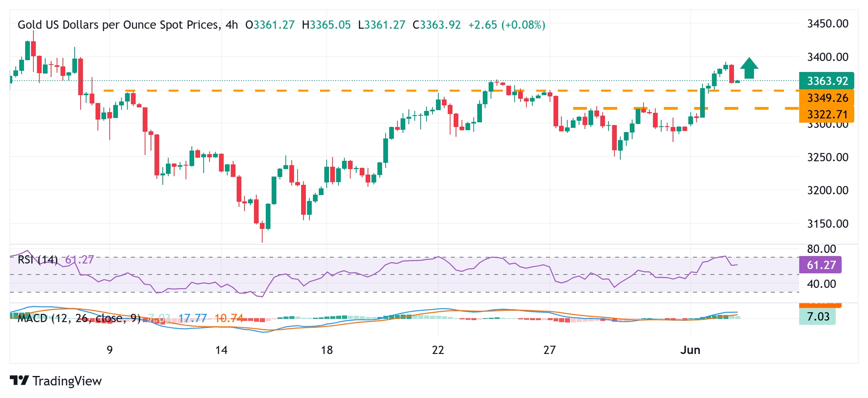
Task: Click the closing price C3363.92 in header
Action: coord(436,25)
